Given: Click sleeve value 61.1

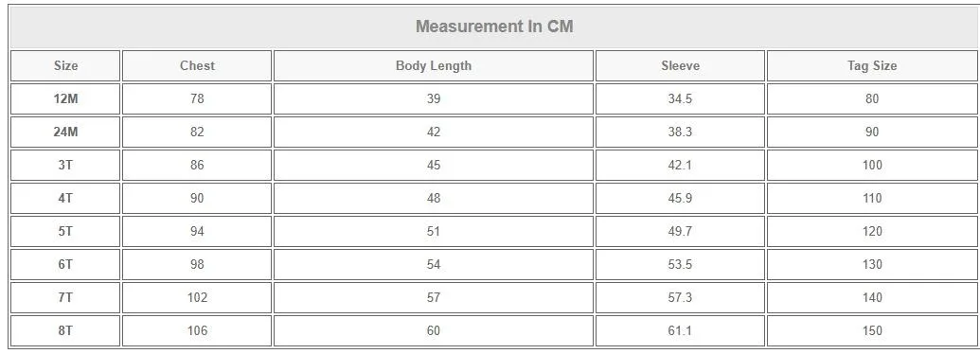Looking at the screenshot, I should 680,330.
